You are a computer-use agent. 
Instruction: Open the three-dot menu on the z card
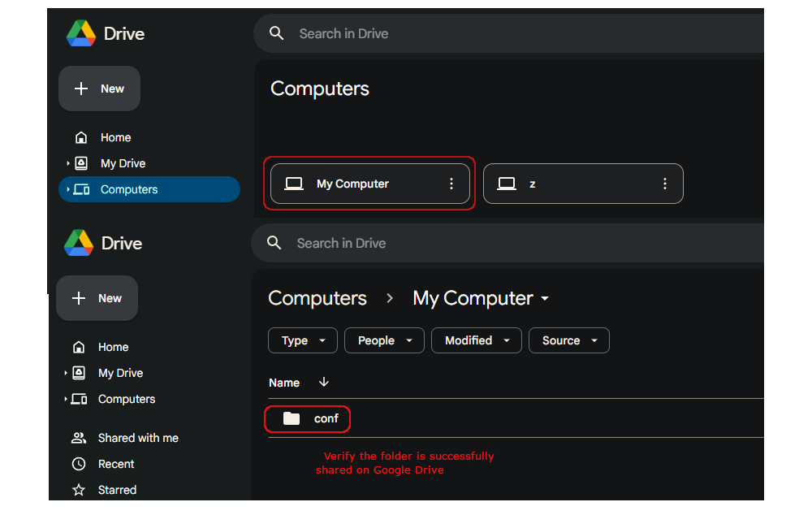[x=665, y=184]
